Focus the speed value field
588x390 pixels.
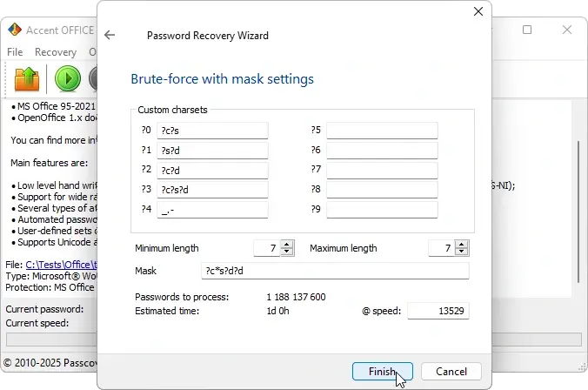438,312
